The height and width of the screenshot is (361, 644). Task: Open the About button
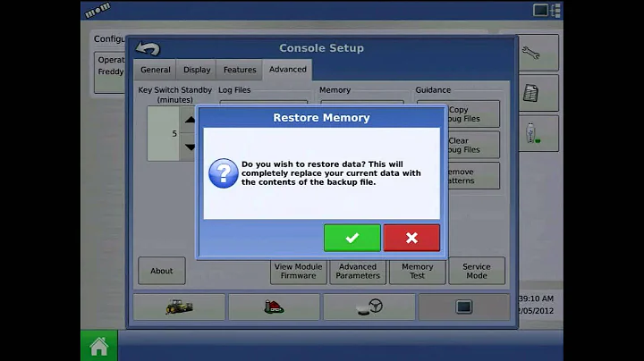pyautogui.click(x=161, y=271)
